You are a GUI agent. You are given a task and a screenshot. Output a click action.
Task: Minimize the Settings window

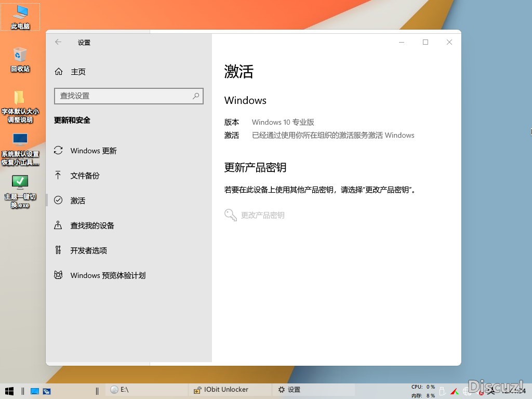pyautogui.click(x=402, y=42)
